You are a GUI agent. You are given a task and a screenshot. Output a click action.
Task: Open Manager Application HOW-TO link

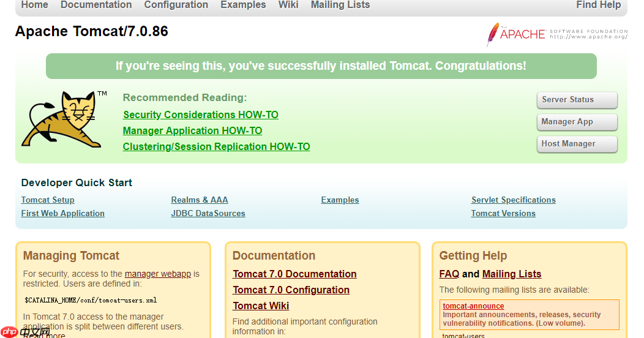[x=192, y=130]
